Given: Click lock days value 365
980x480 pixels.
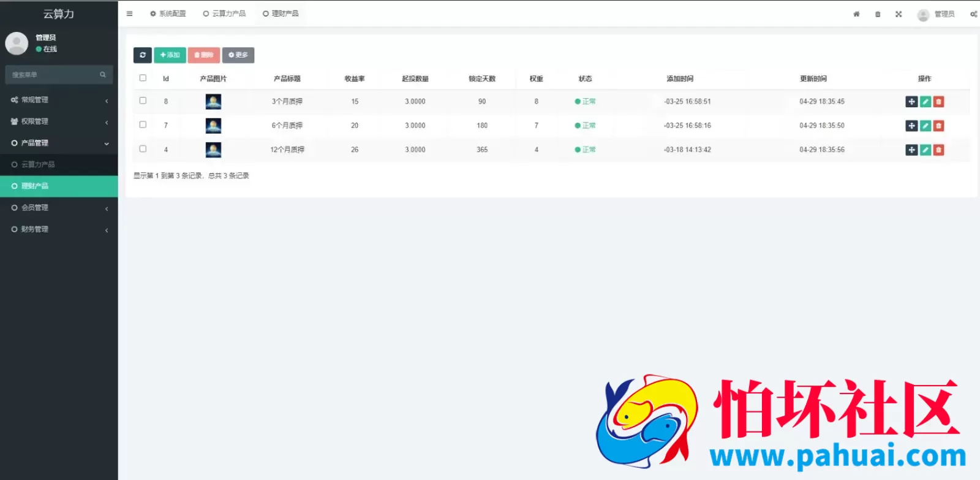Looking at the screenshot, I should click(x=482, y=150).
